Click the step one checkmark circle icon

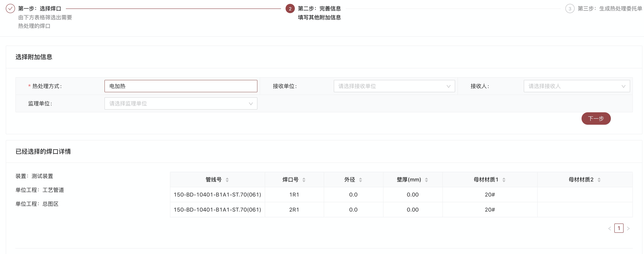point(10,8)
